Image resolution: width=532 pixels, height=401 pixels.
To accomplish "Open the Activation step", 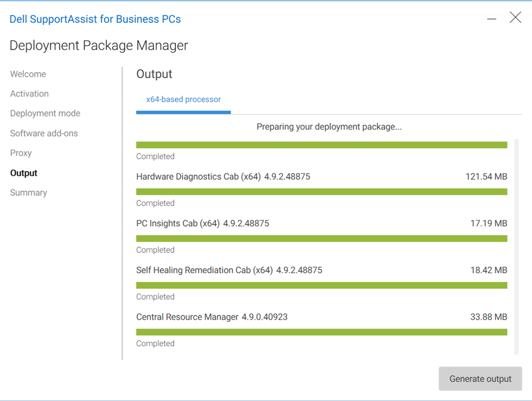I will pos(29,93).
